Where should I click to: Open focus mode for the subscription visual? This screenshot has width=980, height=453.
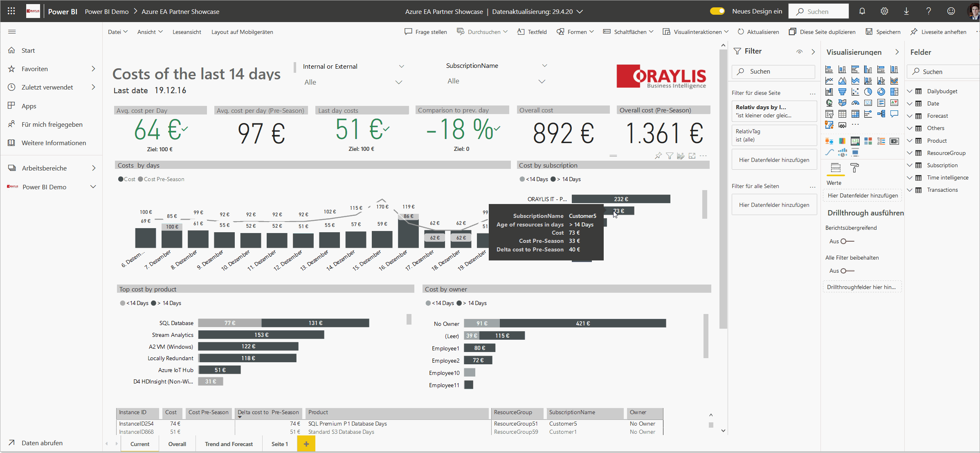692,156
